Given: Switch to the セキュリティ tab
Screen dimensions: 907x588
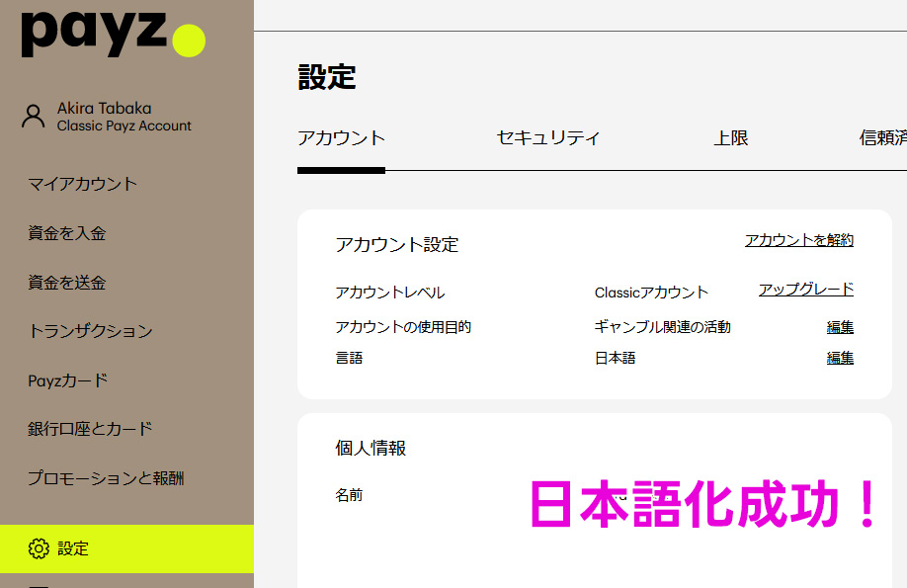Looking at the screenshot, I should (x=547, y=137).
